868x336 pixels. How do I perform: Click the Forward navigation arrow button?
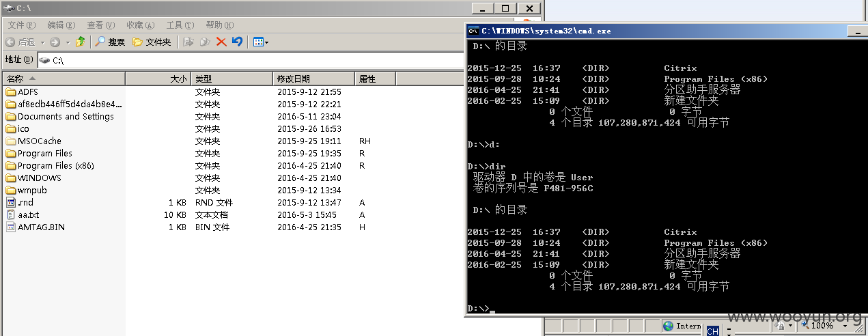[55, 42]
